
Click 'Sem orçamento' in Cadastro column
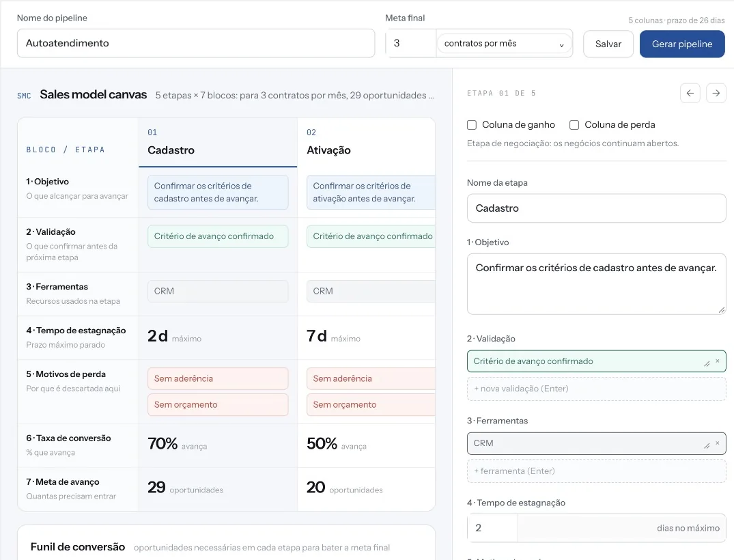[x=218, y=405]
